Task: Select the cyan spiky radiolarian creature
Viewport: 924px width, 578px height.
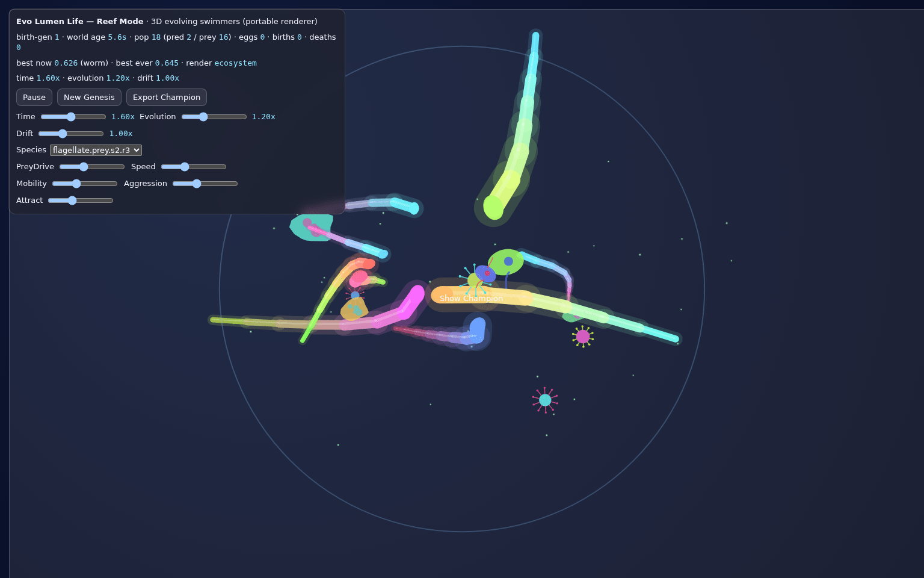Action: click(x=545, y=400)
